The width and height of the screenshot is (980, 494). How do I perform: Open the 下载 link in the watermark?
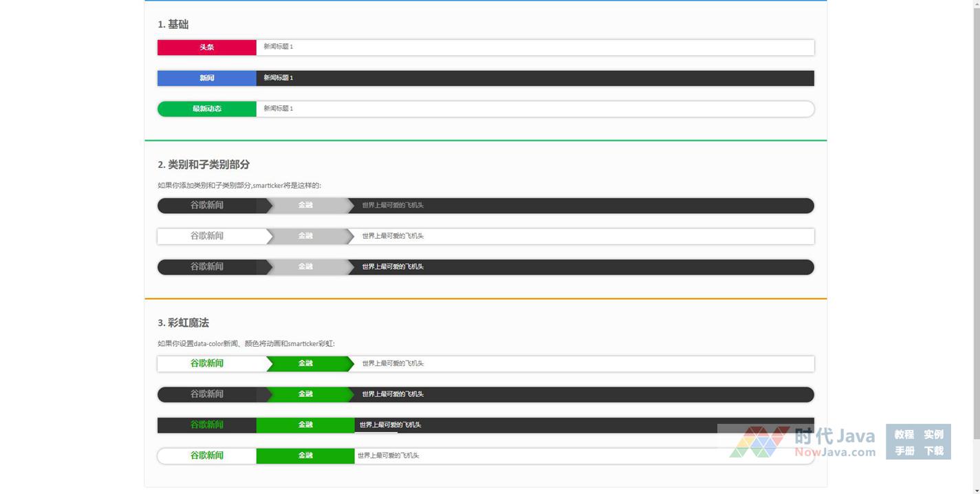933,451
